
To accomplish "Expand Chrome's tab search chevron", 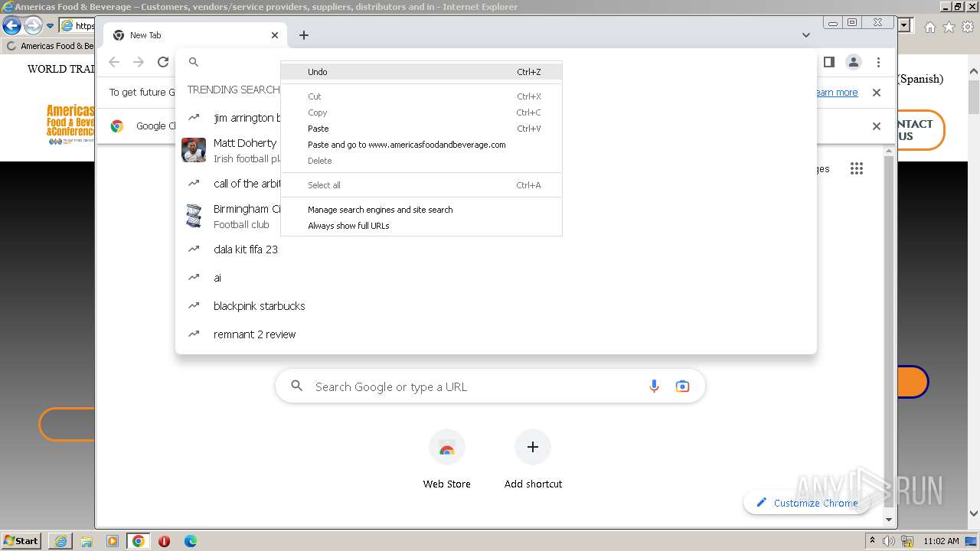I will (805, 35).
